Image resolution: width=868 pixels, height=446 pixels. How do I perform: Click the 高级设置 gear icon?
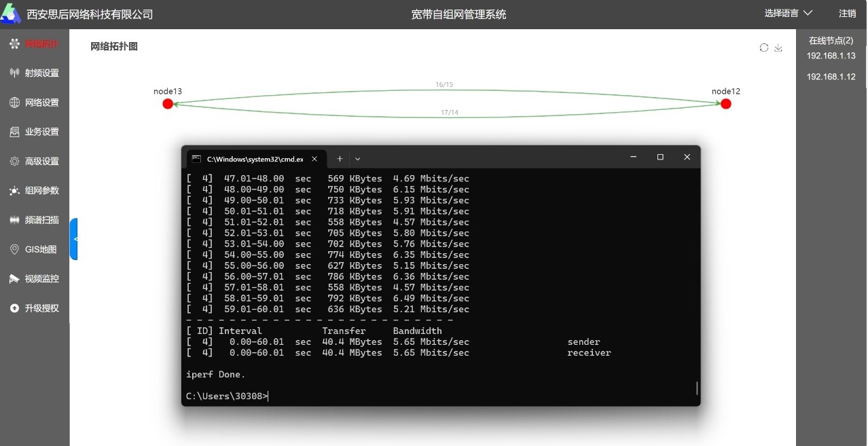coord(14,162)
